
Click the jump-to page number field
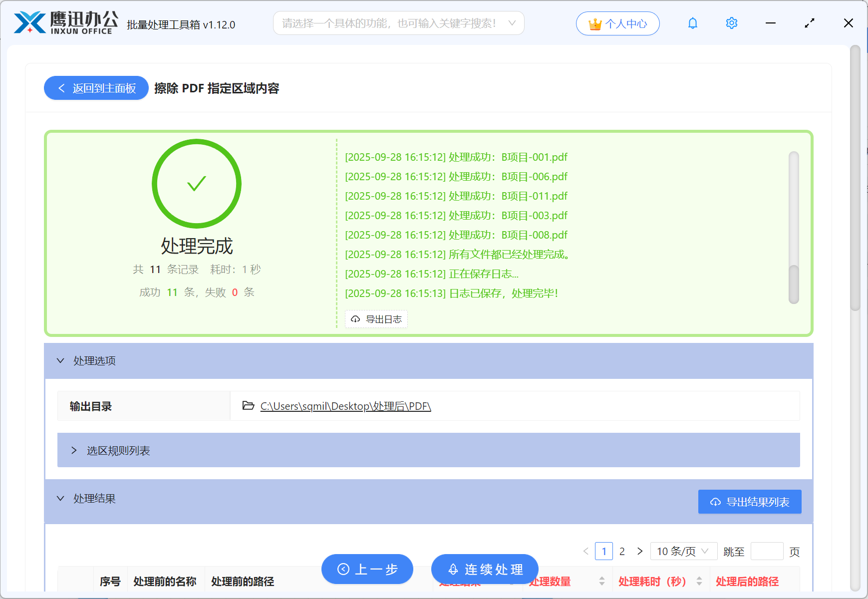767,551
